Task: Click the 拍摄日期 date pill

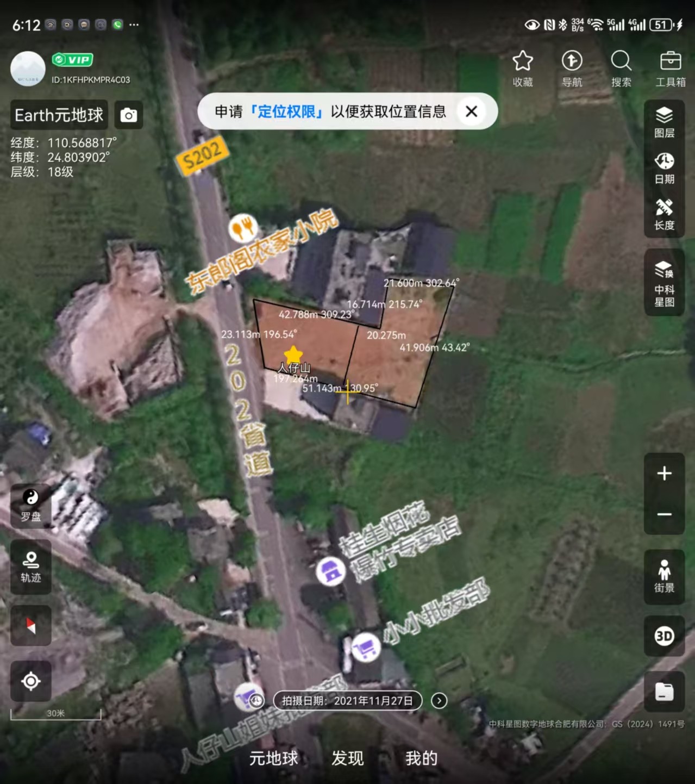Action: [347, 701]
